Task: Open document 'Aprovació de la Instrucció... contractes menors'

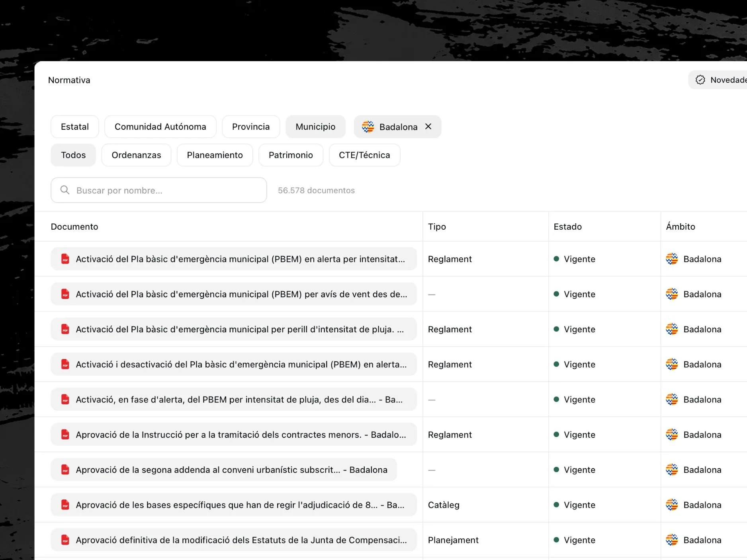Action: (x=234, y=435)
